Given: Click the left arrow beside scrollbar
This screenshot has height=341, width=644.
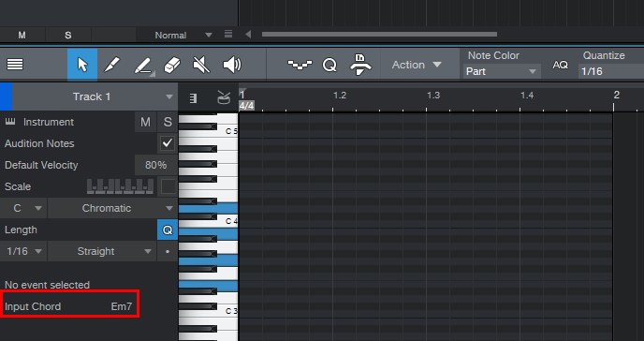Looking at the screenshot, I should coord(248,35).
